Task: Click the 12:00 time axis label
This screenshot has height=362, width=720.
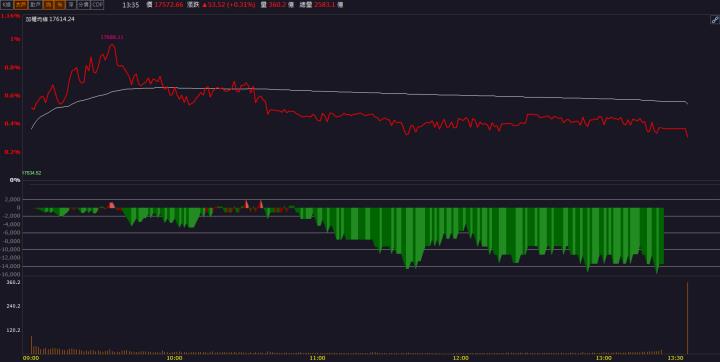Action: coord(461,358)
